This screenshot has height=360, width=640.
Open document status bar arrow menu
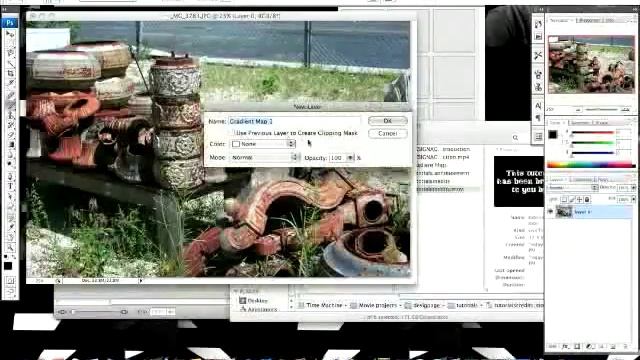(x=141, y=281)
